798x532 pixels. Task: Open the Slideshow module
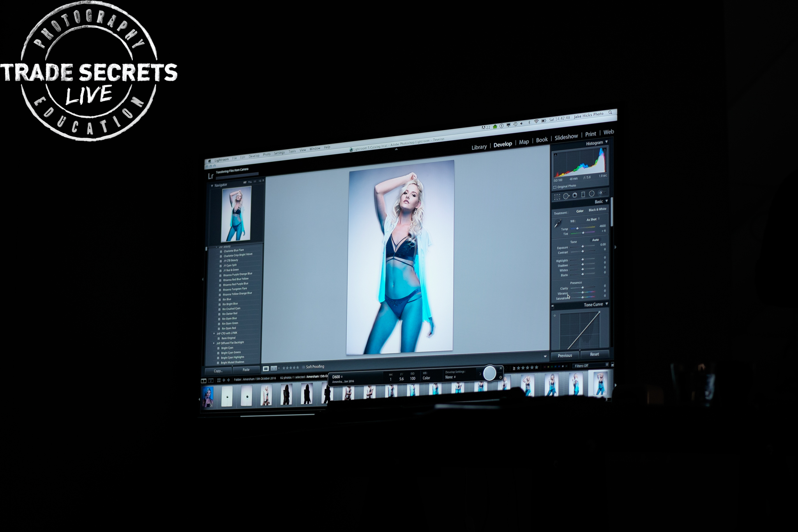566,137
